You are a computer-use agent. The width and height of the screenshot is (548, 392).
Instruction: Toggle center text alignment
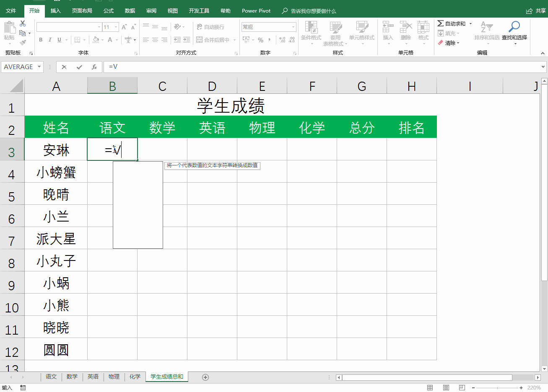click(155, 40)
